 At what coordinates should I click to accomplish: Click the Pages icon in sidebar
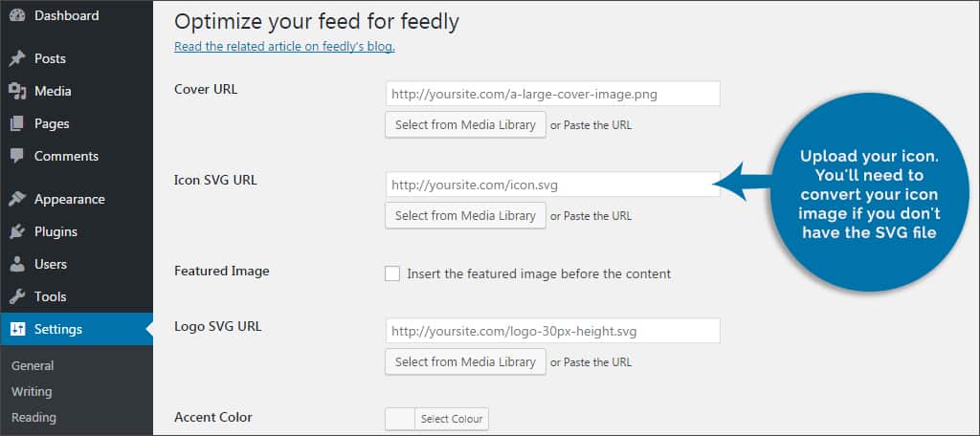tap(17, 123)
